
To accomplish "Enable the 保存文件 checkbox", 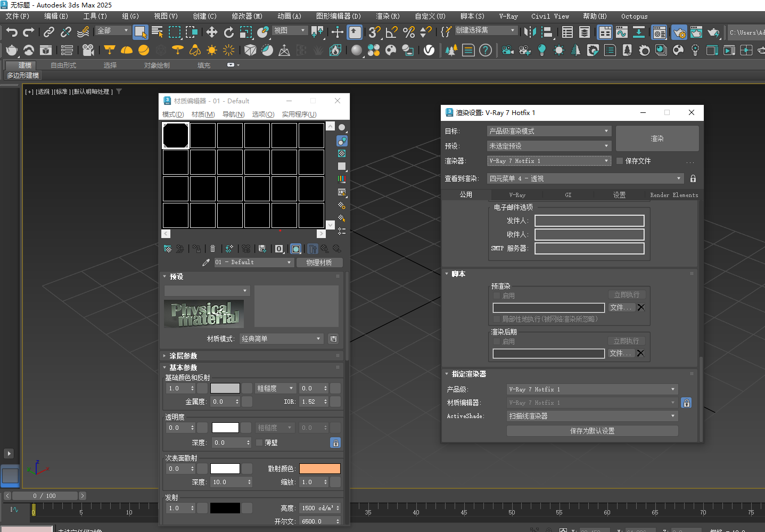I will click(x=620, y=161).
